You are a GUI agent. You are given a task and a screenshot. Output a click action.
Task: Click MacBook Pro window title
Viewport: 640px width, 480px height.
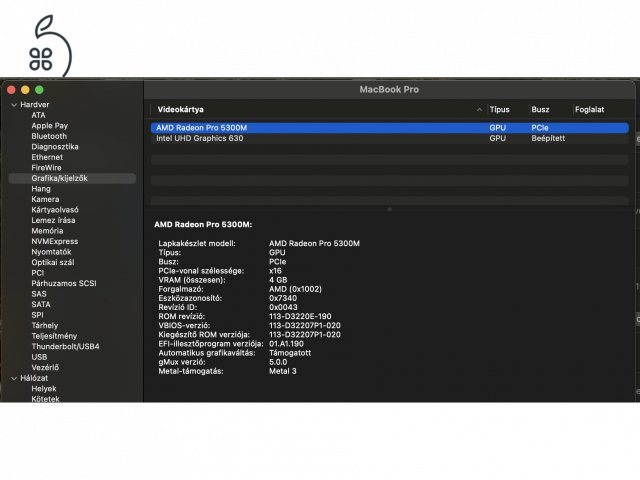[389, 89]
